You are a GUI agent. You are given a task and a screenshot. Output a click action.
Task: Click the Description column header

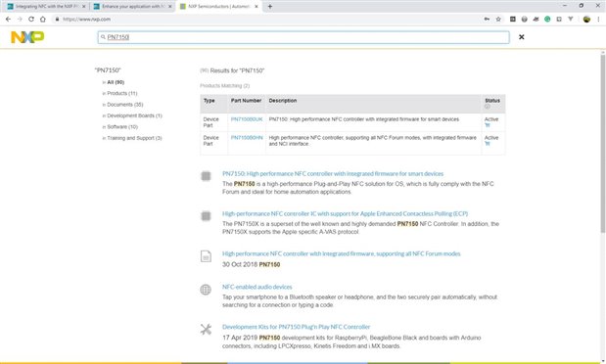[x=283, y=101]
